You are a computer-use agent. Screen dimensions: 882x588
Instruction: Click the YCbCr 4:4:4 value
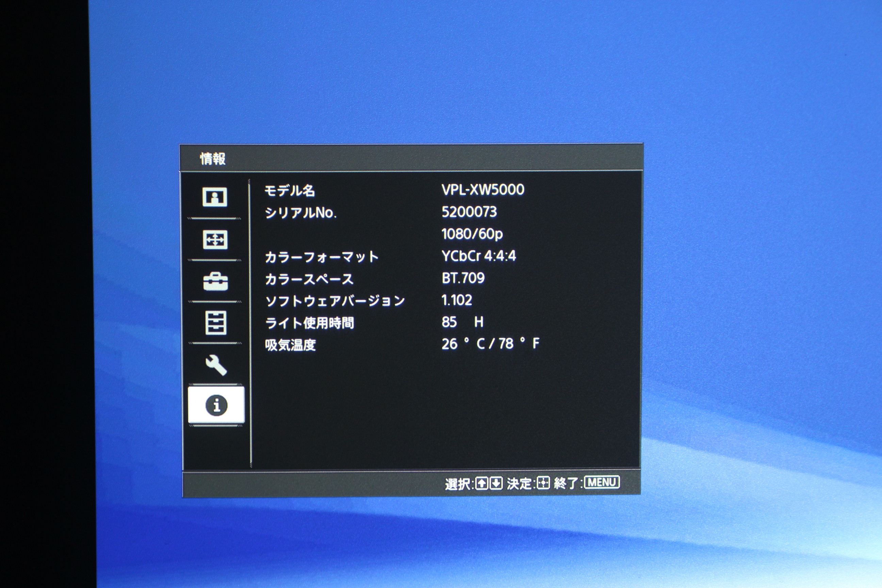479,256
